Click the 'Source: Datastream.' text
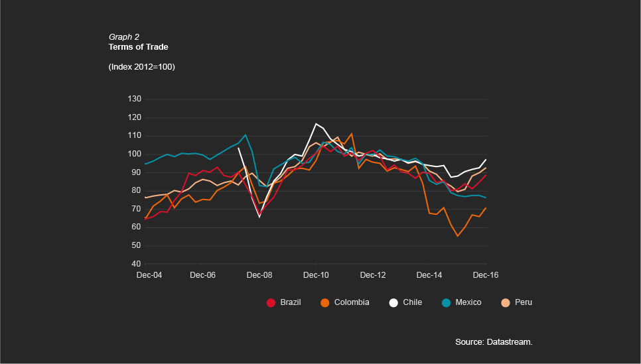641x364 pixels. pos(494,341)
